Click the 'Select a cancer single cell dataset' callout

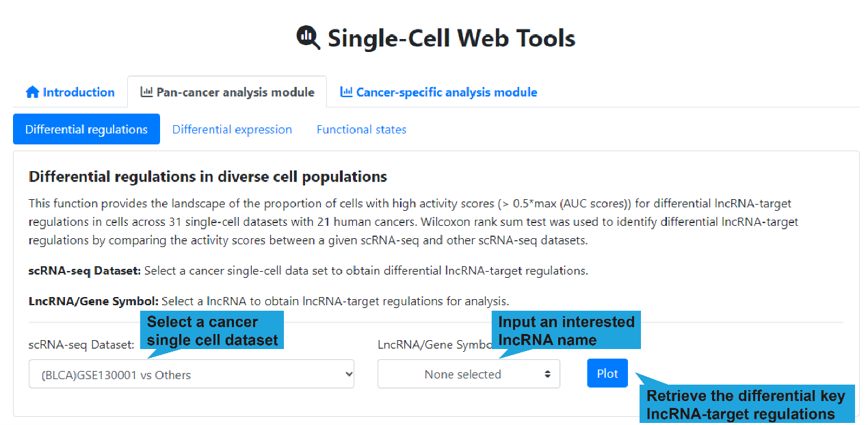point(212,331)
